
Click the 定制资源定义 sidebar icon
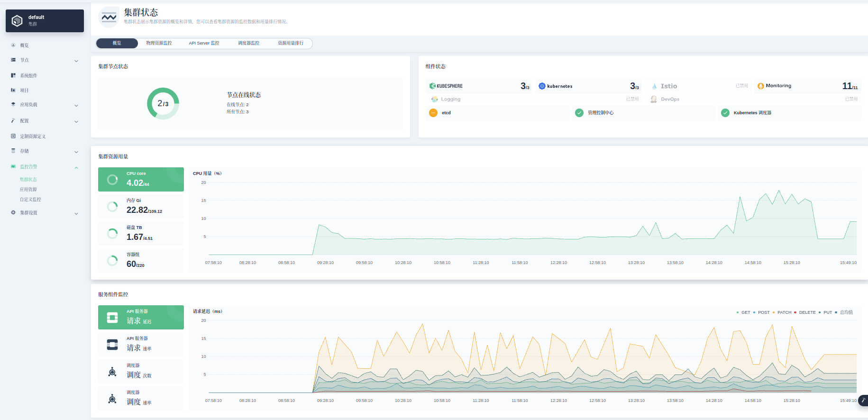[13, 136]
